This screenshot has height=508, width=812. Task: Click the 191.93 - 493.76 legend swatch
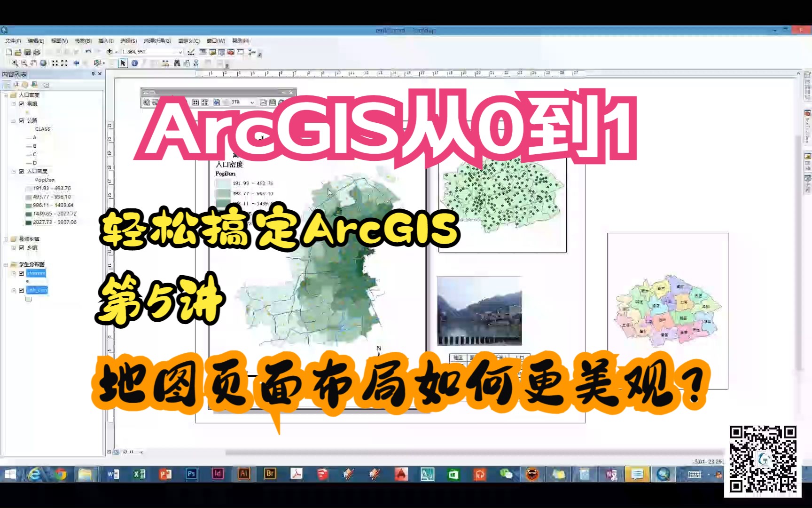pyautogui.click(x=29, y=189)
